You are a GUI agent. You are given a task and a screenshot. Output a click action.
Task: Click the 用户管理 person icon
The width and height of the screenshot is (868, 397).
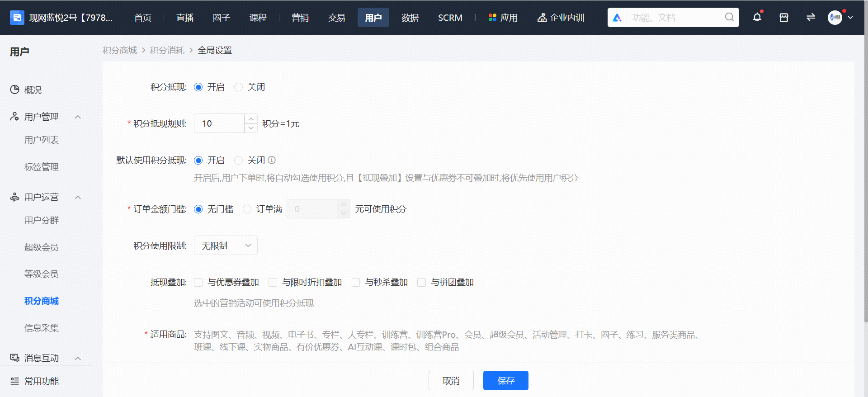click(15, 117)
